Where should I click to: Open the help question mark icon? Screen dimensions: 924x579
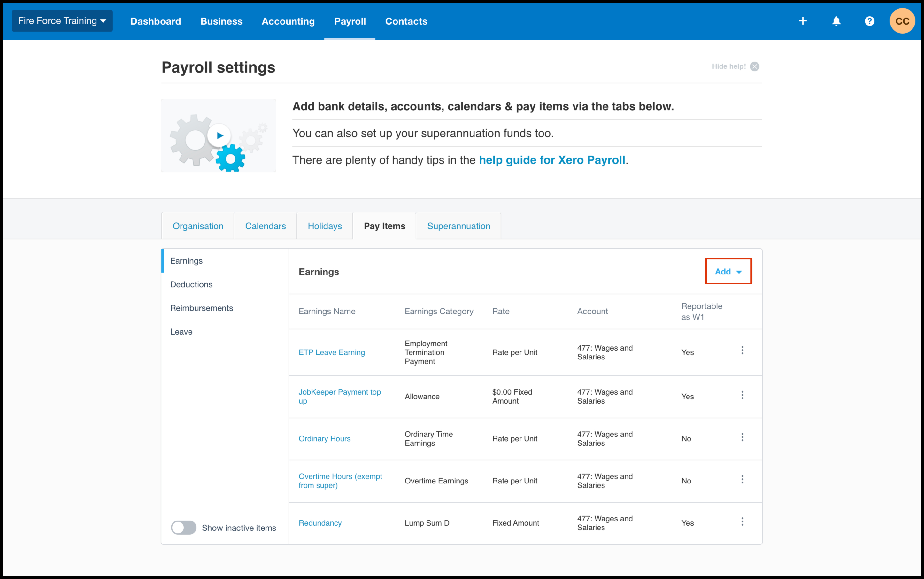pyautogui.click(x=869, y=21)
